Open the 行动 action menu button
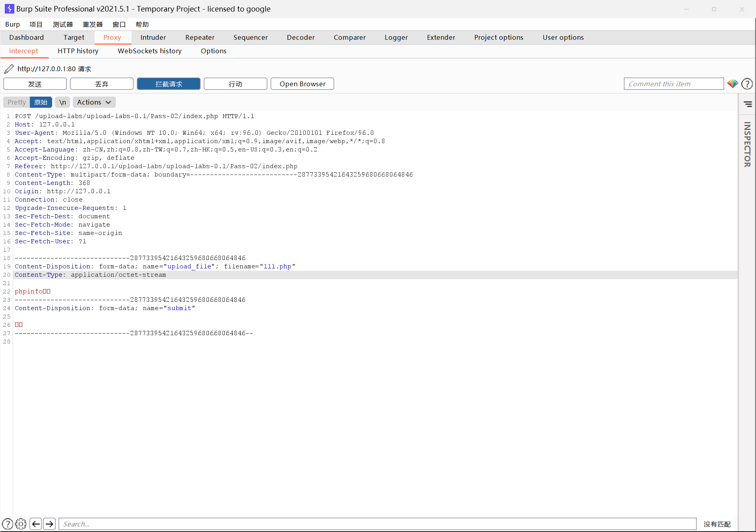Screen dimensions: 756x532 click(x=236, y=84)
